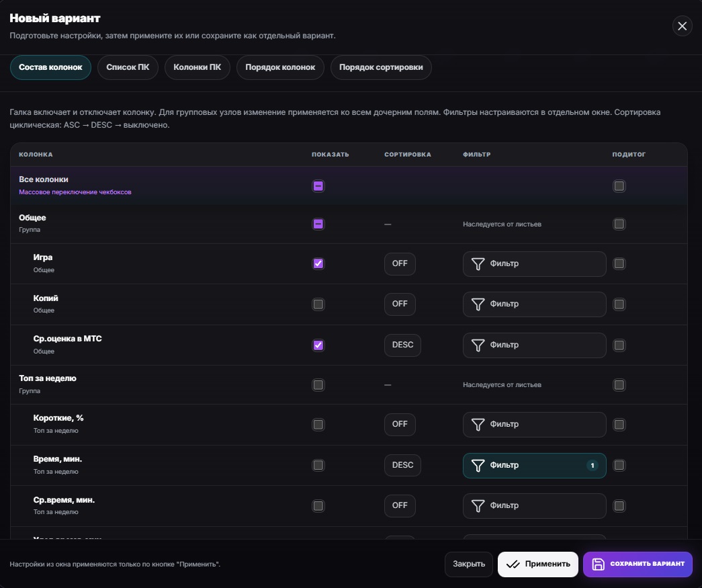Enable Подитог for Время, мин. row
The height and width of the screenshot is (588, 702).
pos(619,465)
